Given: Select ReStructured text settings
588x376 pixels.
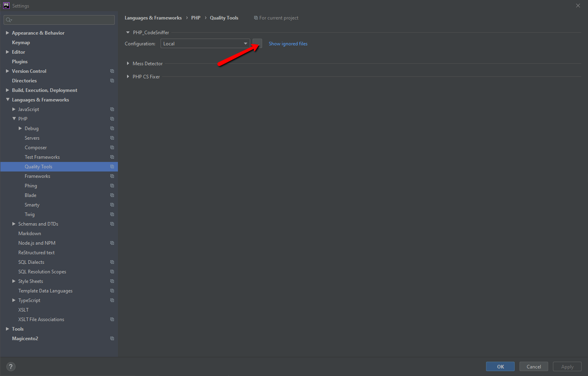Looking at the screenshot, I should click(36, 253).
